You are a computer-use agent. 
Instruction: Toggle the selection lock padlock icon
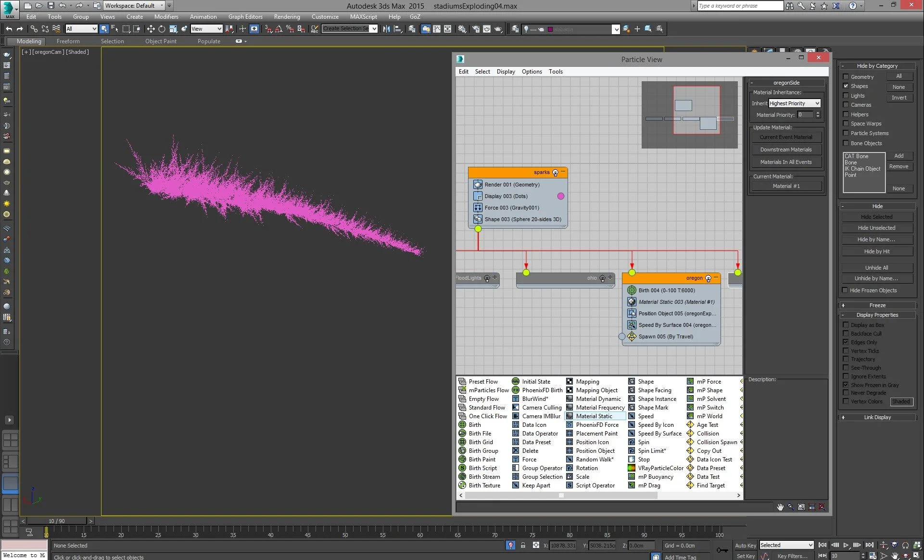(x=523, y=546)
